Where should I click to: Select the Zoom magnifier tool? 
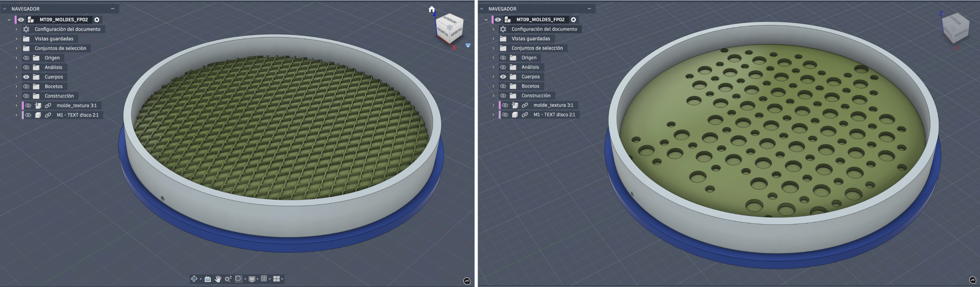228,279
